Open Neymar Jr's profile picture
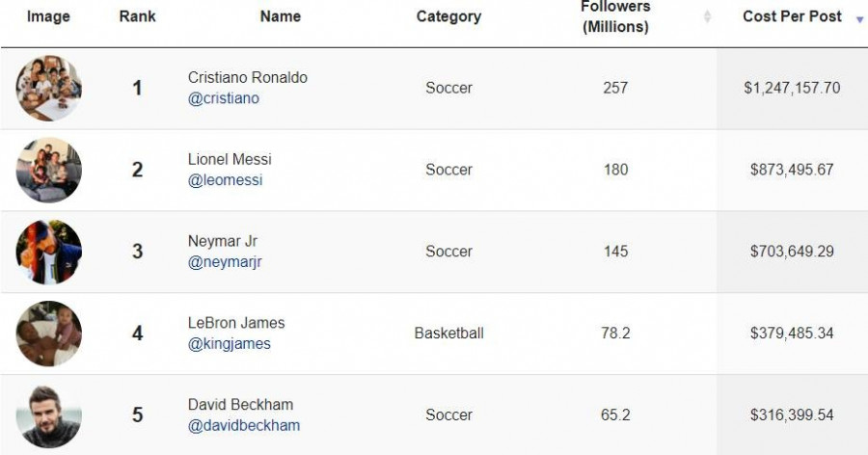 click(49, 252)
